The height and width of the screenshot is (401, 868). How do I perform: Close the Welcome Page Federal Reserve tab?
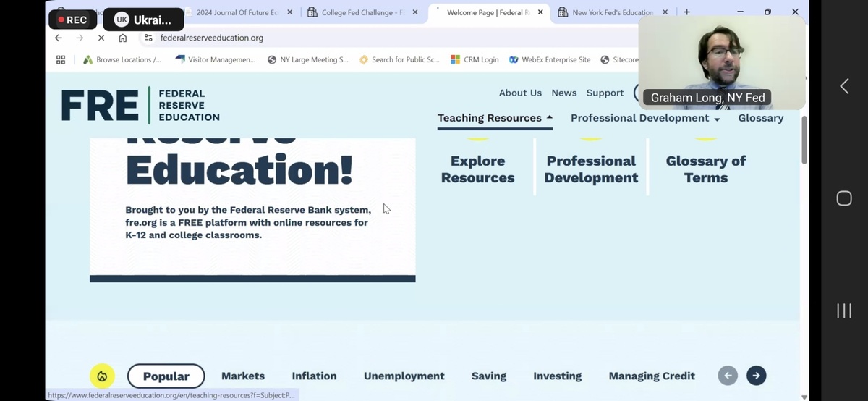tap(540, 12)
